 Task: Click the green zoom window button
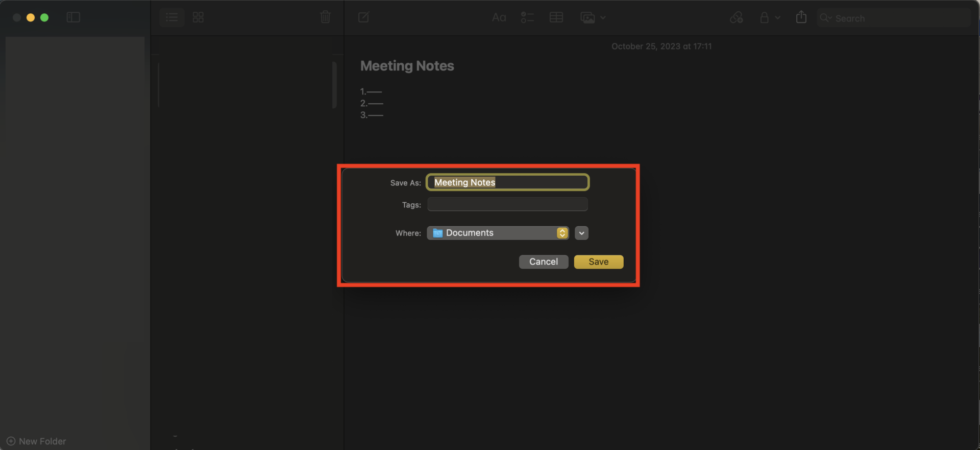pos(44,17)
